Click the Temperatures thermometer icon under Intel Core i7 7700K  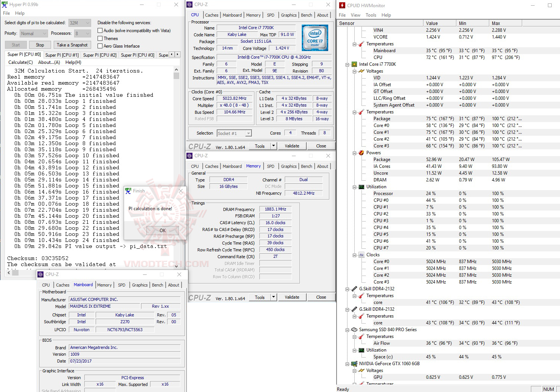[x=361, y=112]
